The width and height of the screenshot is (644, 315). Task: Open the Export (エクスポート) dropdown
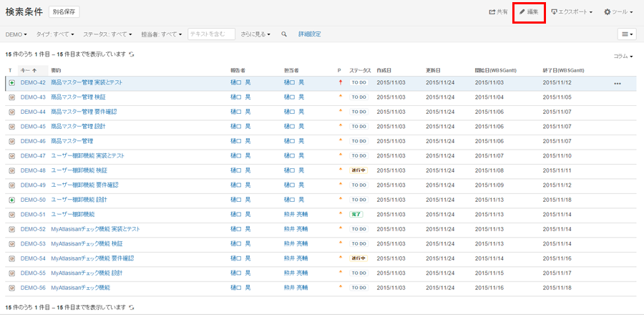tap(572, 12)
